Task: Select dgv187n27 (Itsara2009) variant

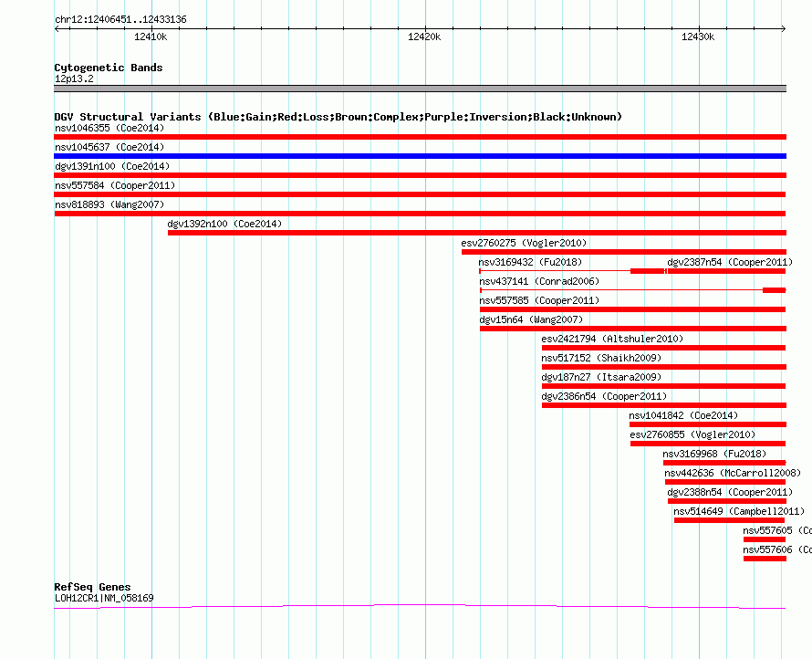Action: coord(601,377)
